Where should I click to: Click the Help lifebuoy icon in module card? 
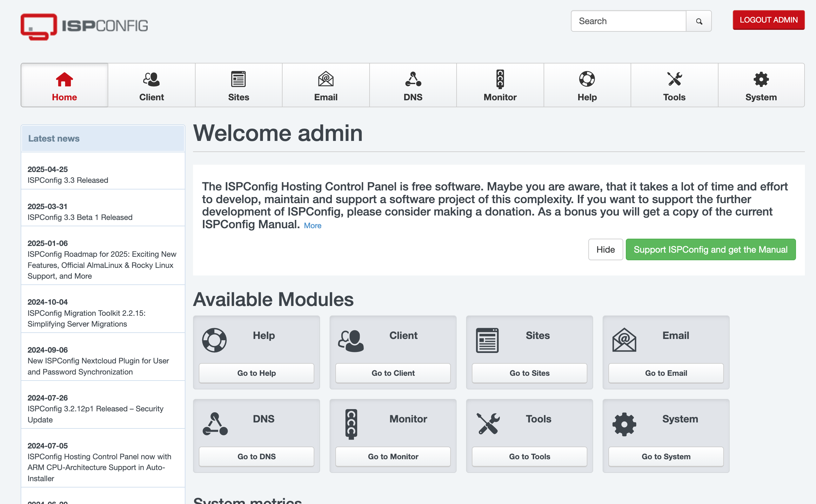click(x=214, y=340)
